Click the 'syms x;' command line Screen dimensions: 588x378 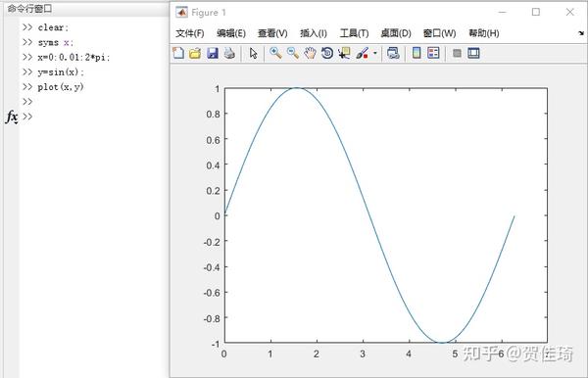pyautogui.click(x=56, y=42)
